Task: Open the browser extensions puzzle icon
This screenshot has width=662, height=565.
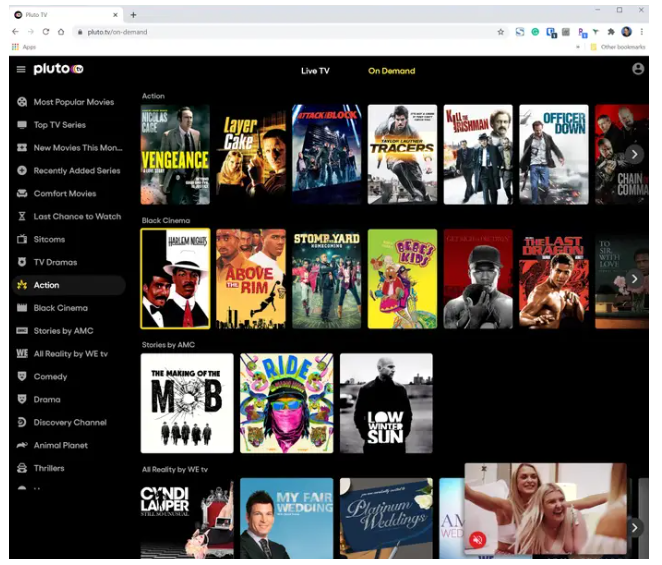Action: pyautogui.click(x=611, y=32)
